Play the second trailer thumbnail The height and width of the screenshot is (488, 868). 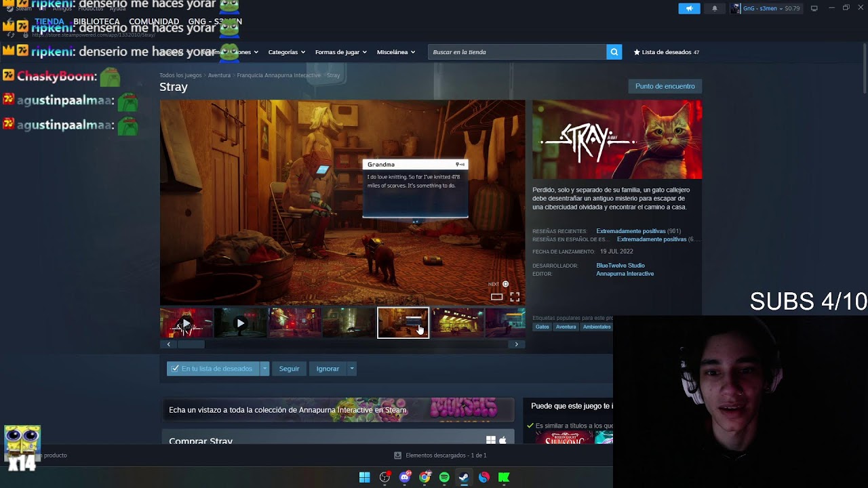point(241,323)
